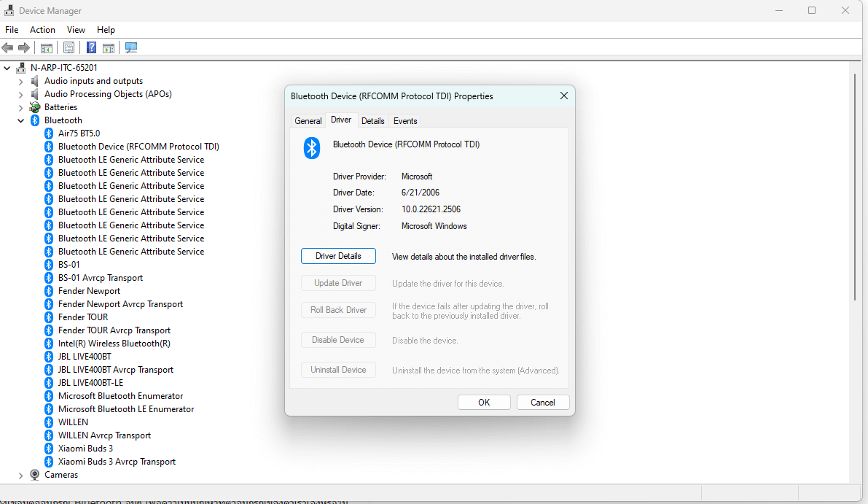Screen dimensions: 868x504
Task: Collapse the Bluetooth category
Action: pos(20,121)
